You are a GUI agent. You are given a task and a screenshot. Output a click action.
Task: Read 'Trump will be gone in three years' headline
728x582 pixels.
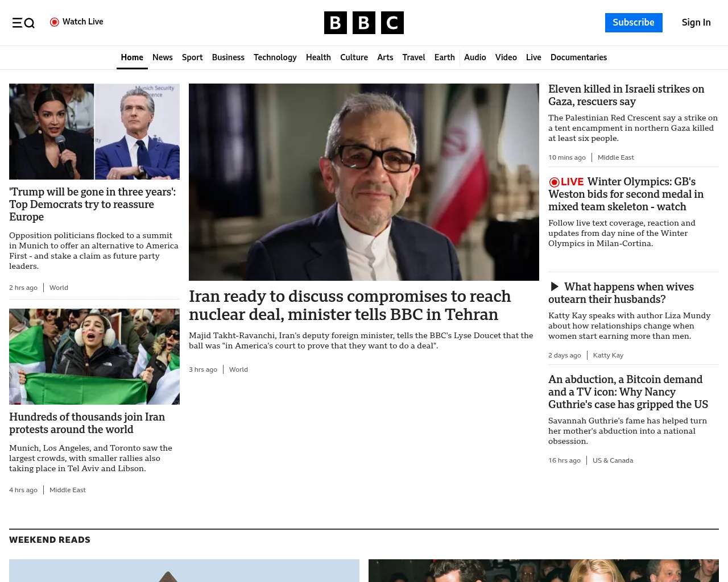pyautogui.click(x=93, y=205)
